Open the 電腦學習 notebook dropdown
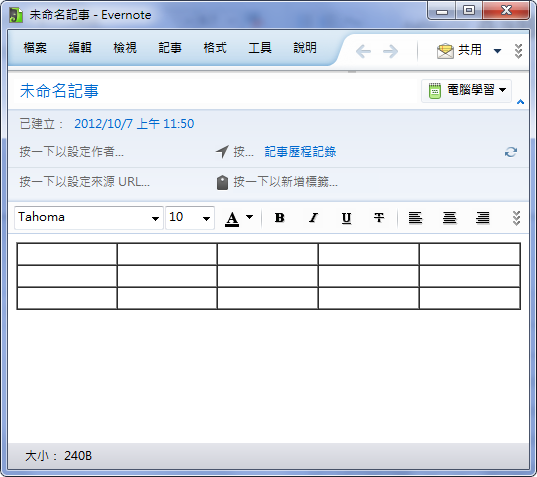The height and width of the screenshot is (477, 537). (x=466, y=91)
